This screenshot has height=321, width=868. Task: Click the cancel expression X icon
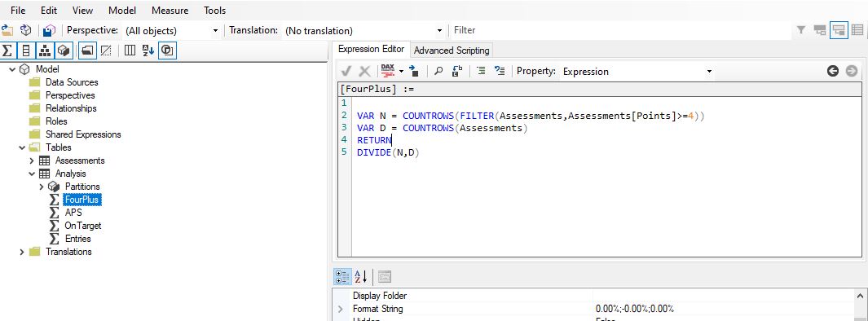365,71
